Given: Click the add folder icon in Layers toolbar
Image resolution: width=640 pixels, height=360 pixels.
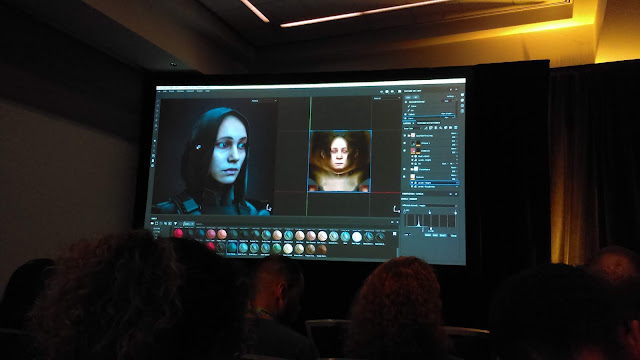Looking at the screenshot, I should coord(450,128).
